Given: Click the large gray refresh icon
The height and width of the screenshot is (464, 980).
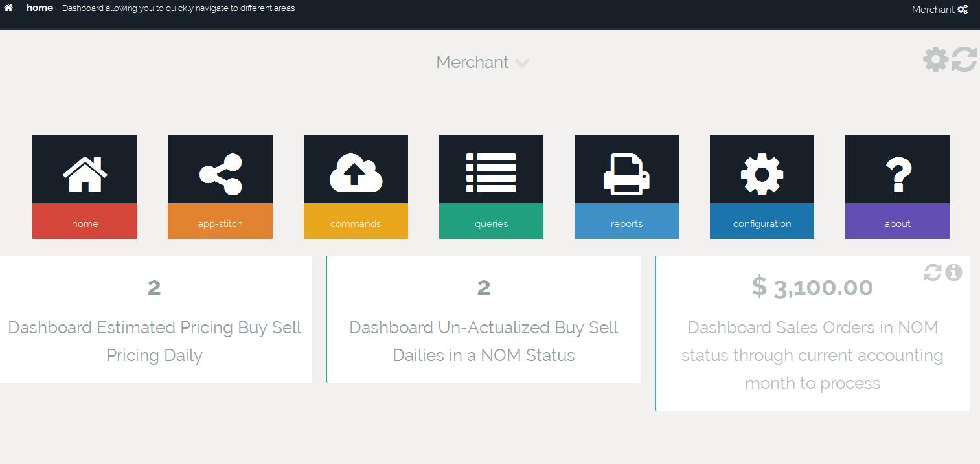Looking at the screenshot, I should coord(964,60).
